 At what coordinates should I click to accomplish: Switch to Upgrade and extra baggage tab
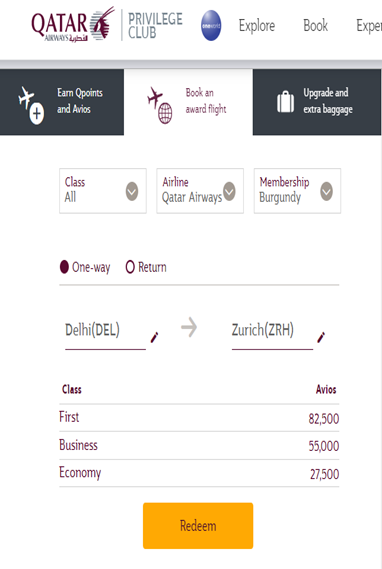317,102
